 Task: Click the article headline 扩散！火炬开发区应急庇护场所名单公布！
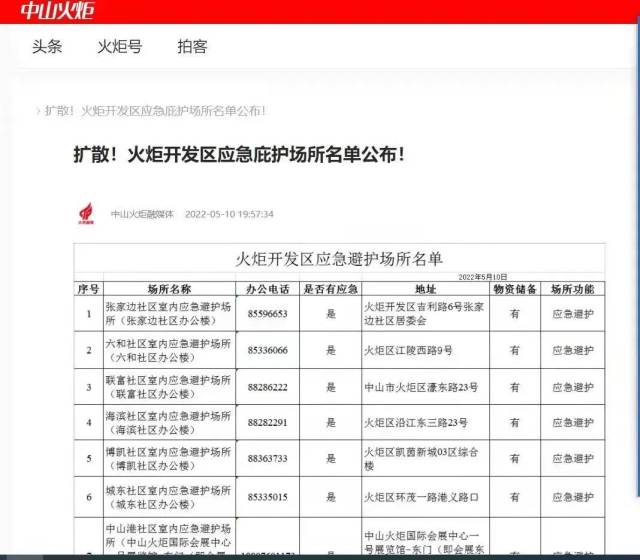click(x=239, y=155)
